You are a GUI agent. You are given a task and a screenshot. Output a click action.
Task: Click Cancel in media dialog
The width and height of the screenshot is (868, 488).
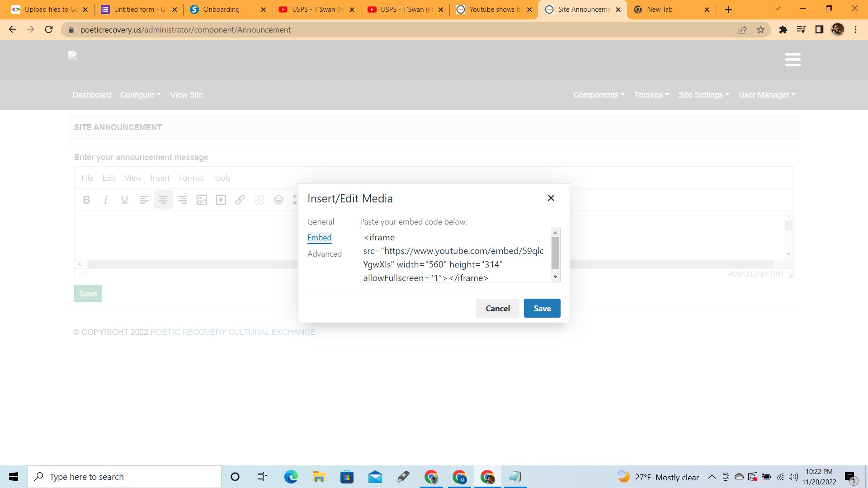pos(497,309)
